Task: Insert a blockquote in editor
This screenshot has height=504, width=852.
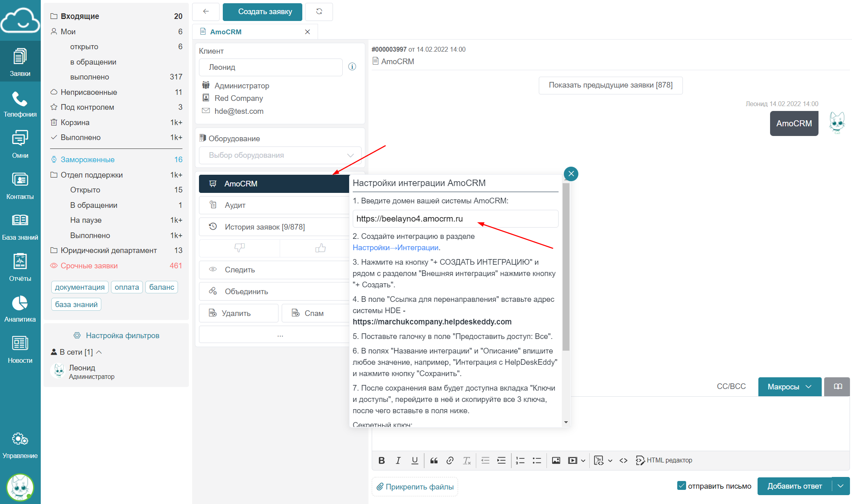Action: click(434, 460)
